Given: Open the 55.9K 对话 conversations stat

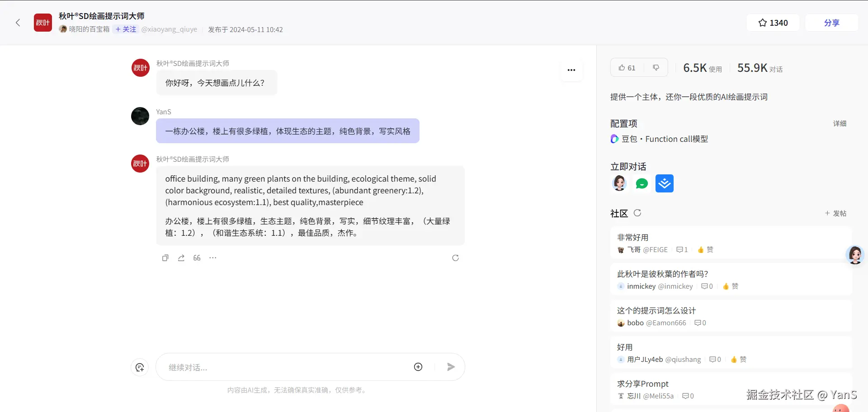Looking at the screenshot, I should (x=760, y=68).
